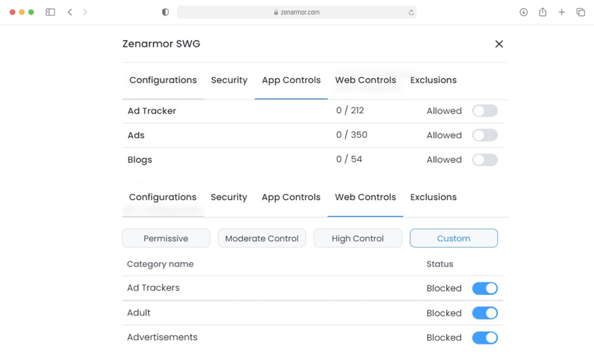The image size is (594, 364).
Task: Disable the Adult category block toggle
Action: 485,313
